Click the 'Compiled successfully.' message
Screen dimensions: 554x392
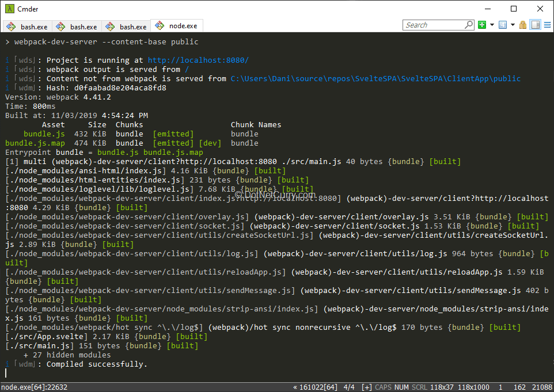(x=97, y=364)
